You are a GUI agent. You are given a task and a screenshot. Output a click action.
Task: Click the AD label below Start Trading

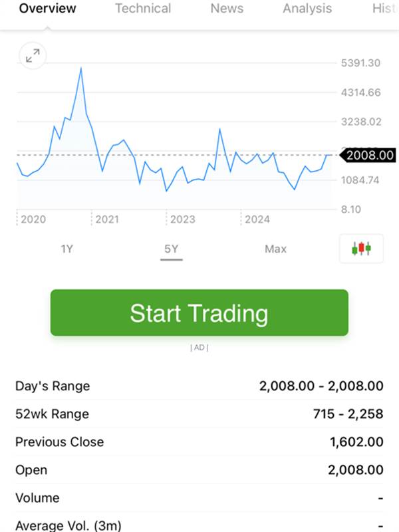pos(199,347)
